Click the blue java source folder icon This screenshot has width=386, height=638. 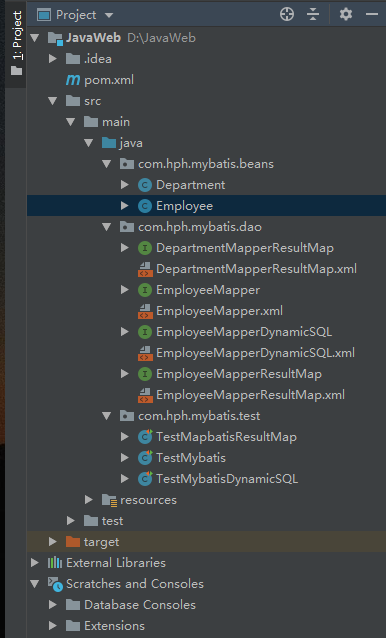click(x=109, y=143)
